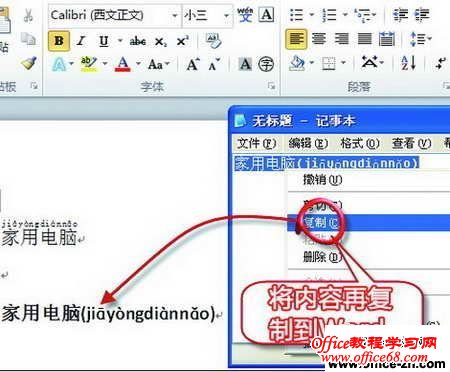Image resolution: width=450 pixels, height=372 pixels.
Task: Open the font size dropdown showing 小三
Action: [226, 15]
